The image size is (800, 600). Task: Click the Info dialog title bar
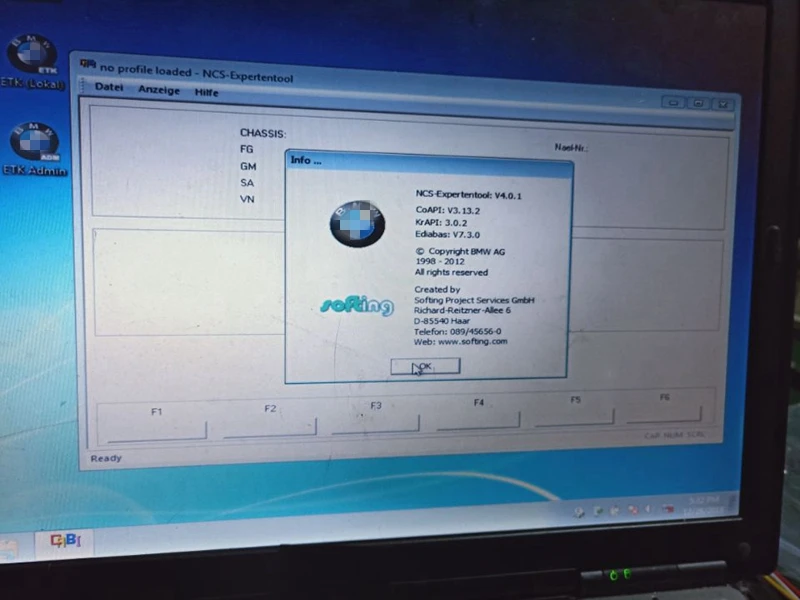pyautogui.click(x=430, y=164)
